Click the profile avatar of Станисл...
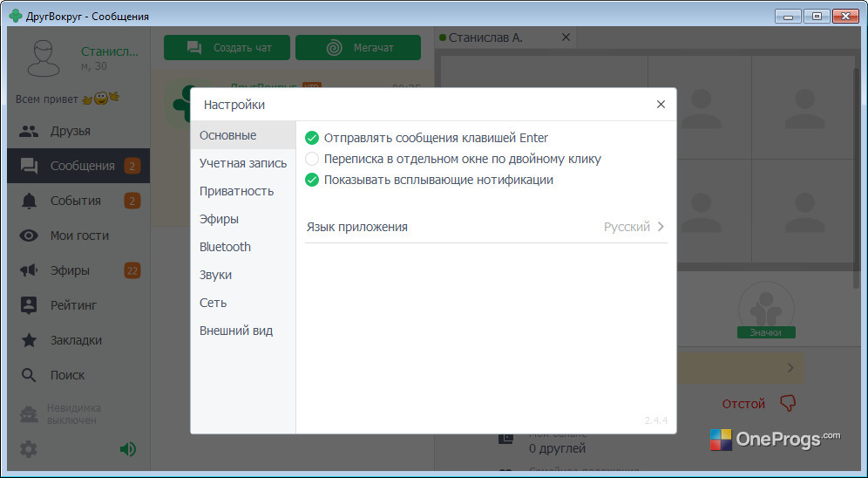This screenshot has width=868, height=478. pyautogui.click(x=44, y=58)
